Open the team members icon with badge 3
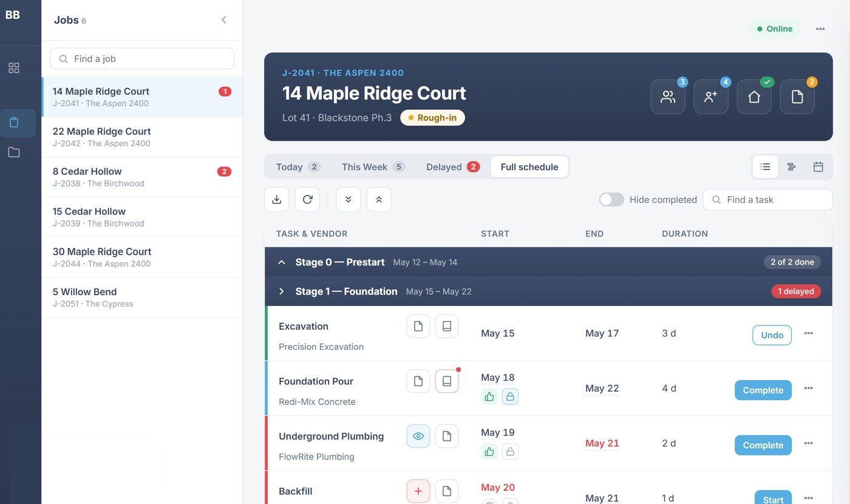 coord(668,97)
